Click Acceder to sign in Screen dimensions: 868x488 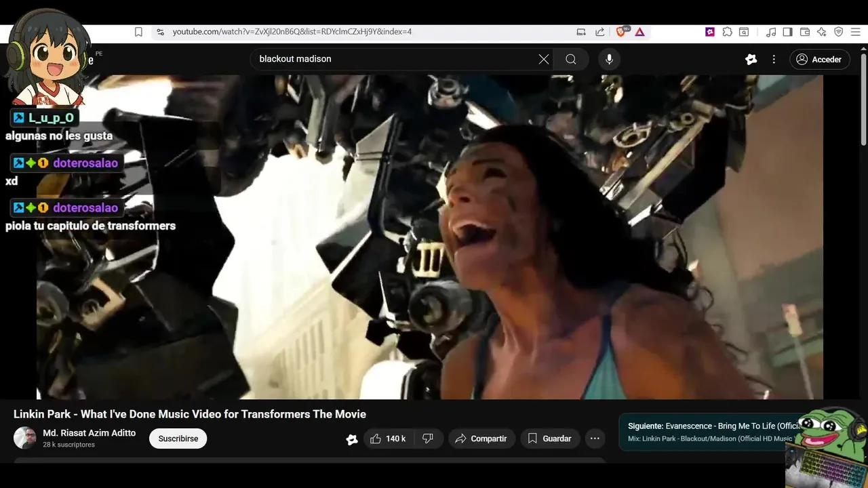819,59
